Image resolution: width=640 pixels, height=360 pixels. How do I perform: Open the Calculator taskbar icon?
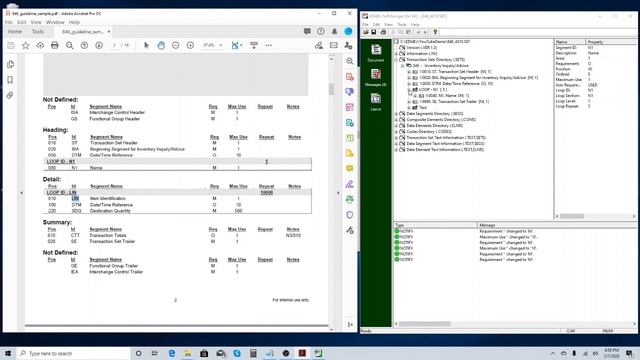pos(253,353)
